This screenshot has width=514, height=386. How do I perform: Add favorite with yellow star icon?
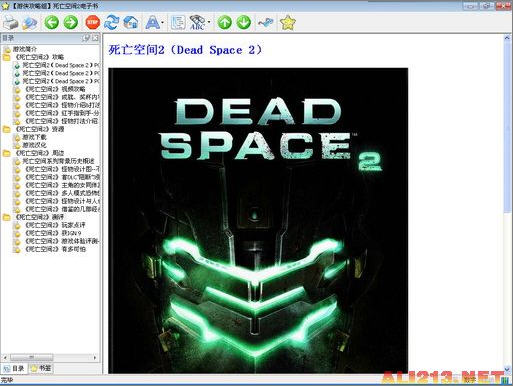(x=287, y=23)
